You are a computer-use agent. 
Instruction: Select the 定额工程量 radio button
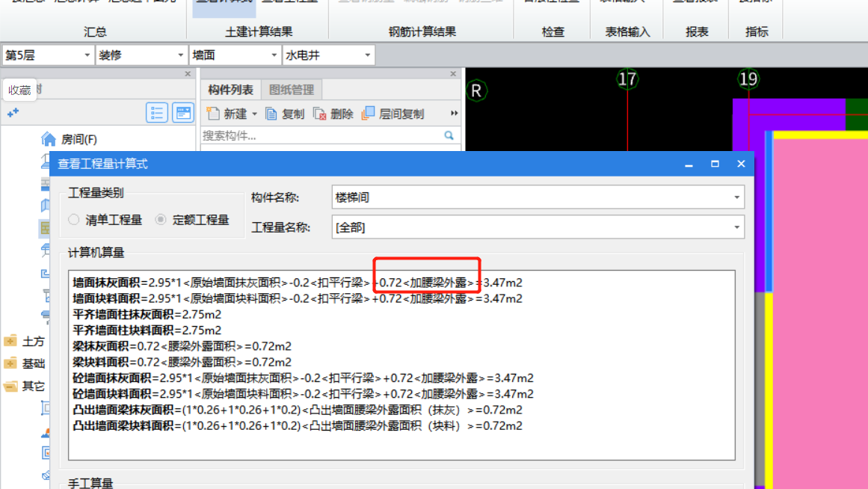pos(161,220)
